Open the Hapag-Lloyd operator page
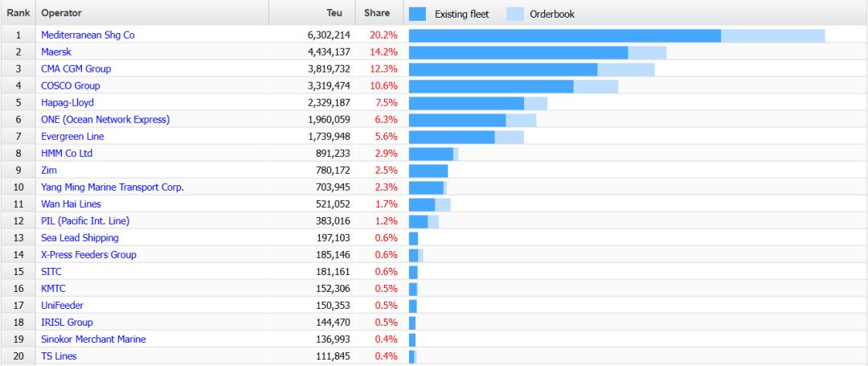This screenshot has width=868, height=366. 68,103
